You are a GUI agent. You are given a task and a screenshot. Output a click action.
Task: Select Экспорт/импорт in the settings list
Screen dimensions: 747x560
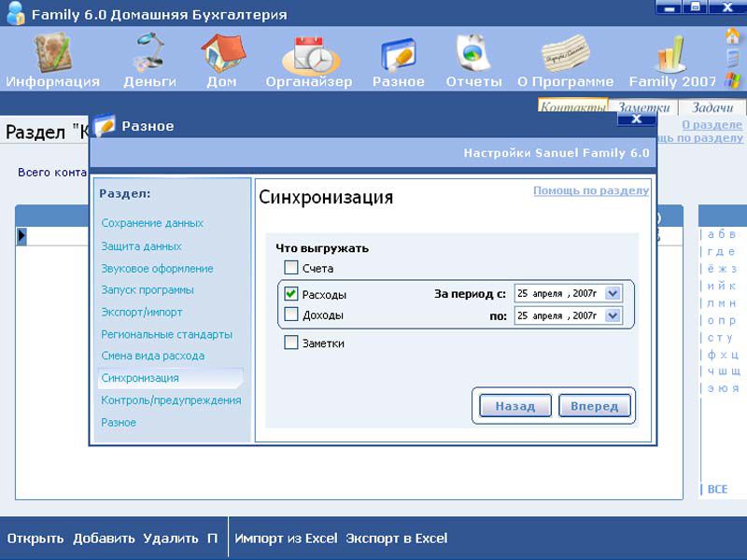142,312
